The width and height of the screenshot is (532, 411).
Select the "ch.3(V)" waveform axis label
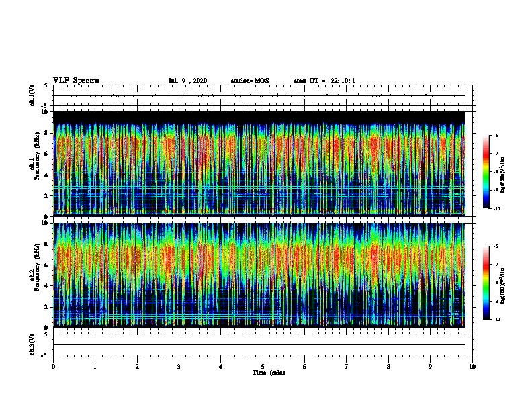click(32, 345)
